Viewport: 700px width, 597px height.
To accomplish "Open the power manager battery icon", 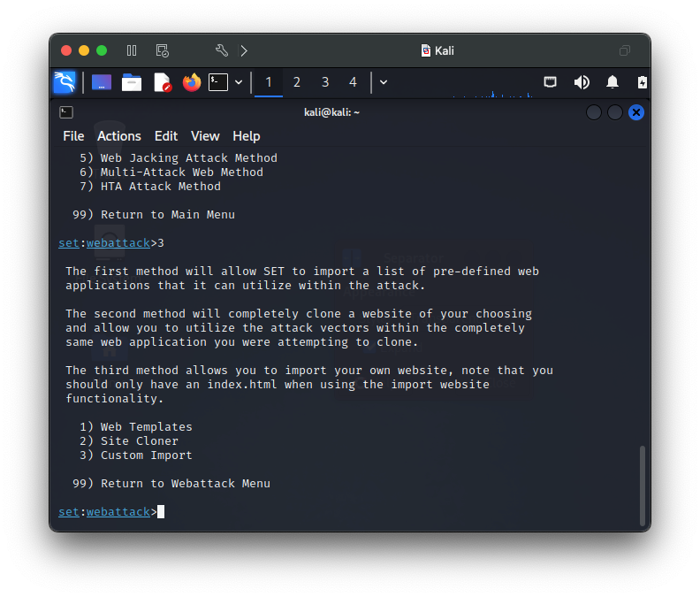I will point(642,82).
